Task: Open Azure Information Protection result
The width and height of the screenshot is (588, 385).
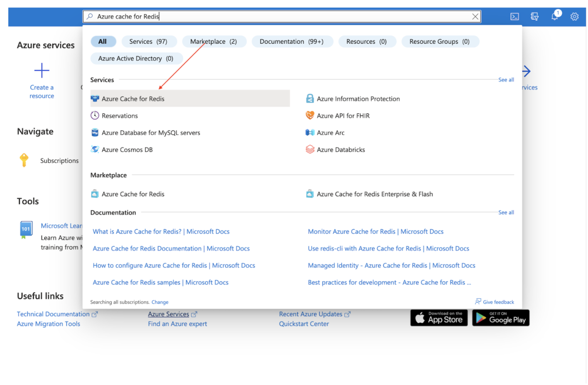Action: tap(358, 99)
